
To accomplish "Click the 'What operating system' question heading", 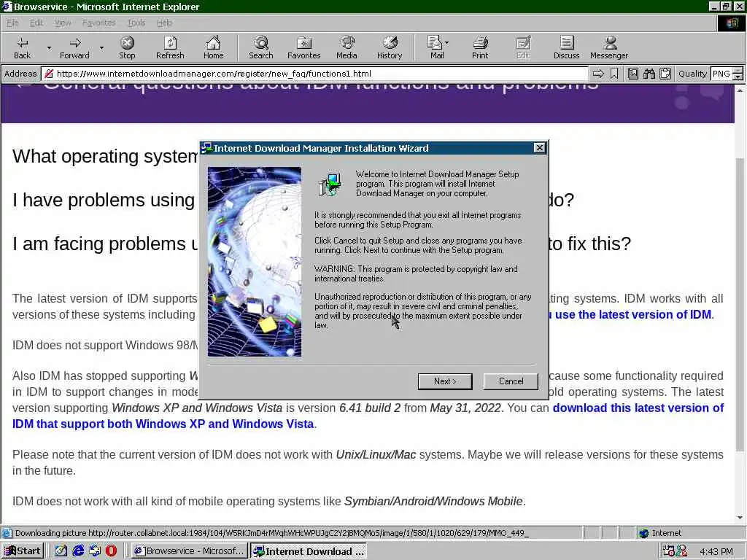I will pos(105,156).
